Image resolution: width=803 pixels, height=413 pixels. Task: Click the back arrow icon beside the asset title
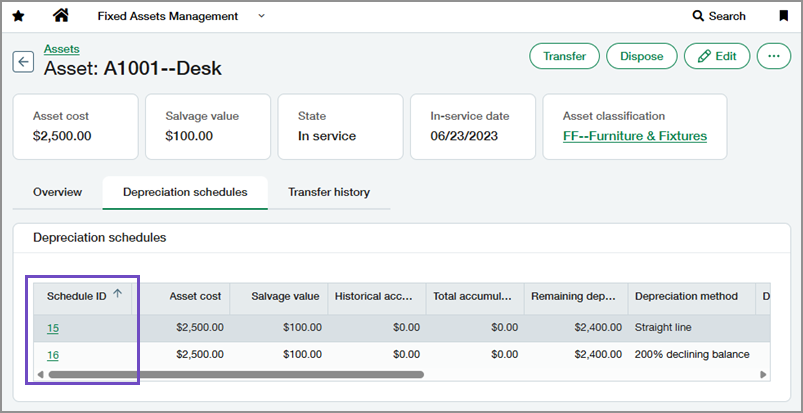(23, 62)
